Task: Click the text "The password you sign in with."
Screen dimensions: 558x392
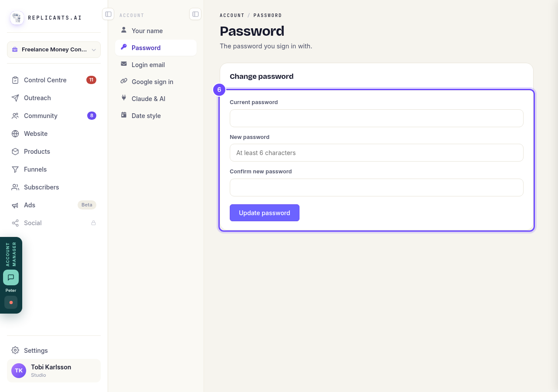Action: pos(266,46)
